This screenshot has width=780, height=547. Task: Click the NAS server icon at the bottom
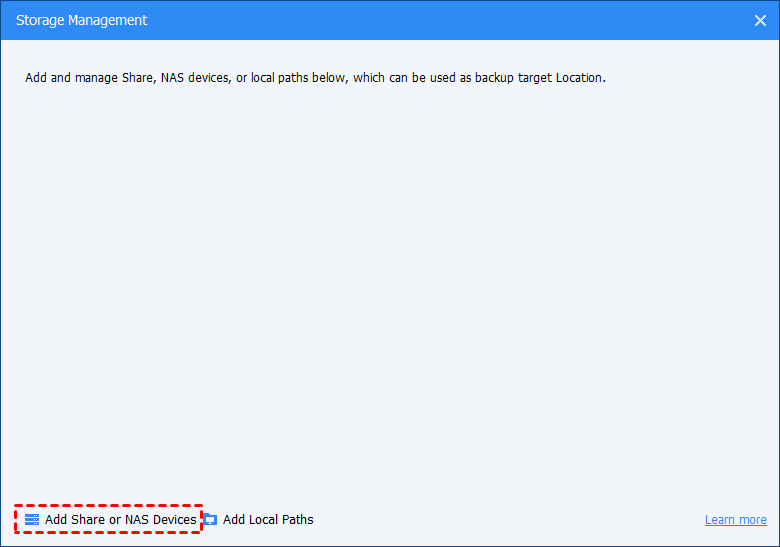click(32, 520)
